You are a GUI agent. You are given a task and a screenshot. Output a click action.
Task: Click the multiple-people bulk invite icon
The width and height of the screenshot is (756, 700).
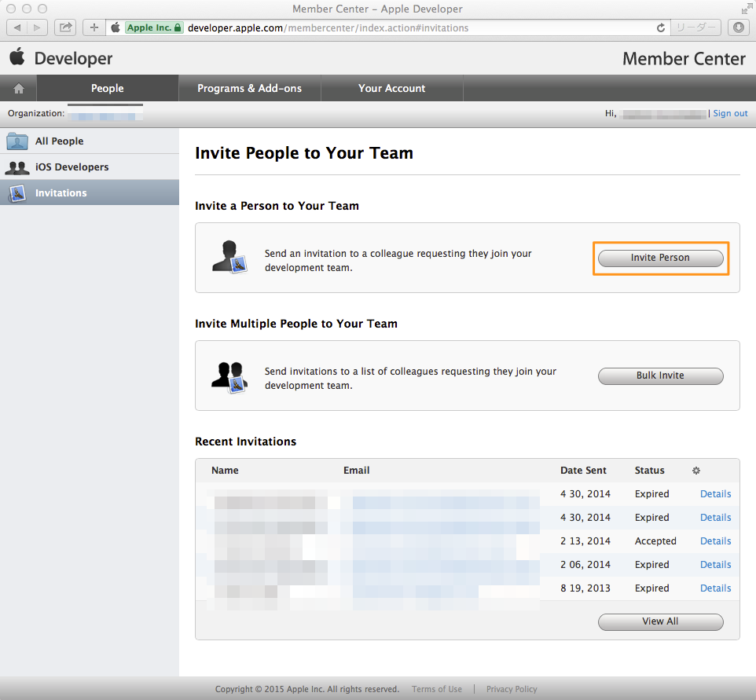coord(229,375)
